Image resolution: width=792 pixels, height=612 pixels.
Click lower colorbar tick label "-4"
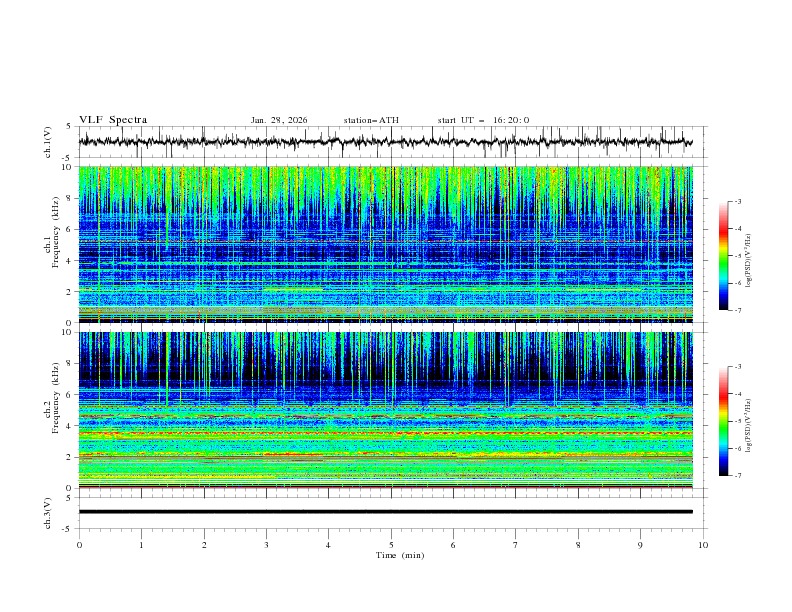738,394
